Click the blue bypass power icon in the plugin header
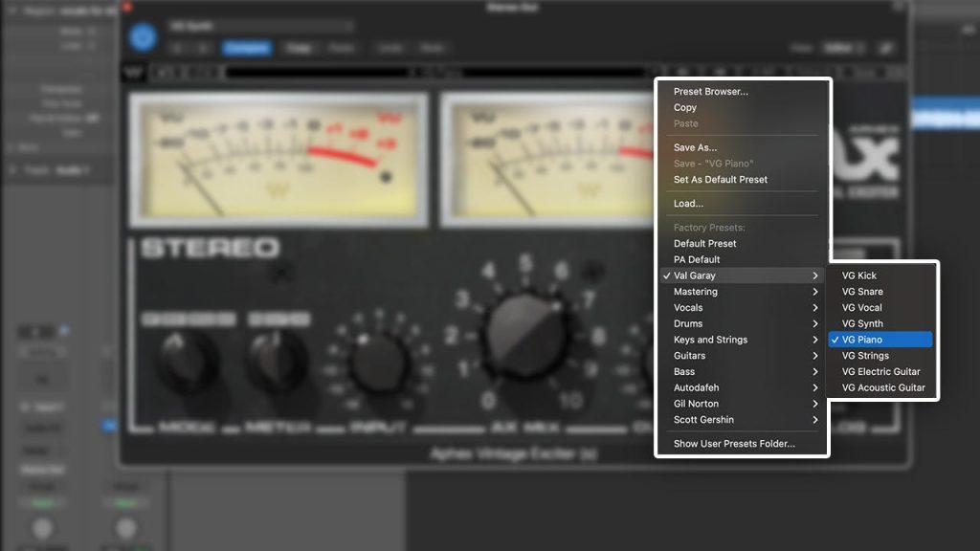Viewport: 980px width, 551px height. 145,38
